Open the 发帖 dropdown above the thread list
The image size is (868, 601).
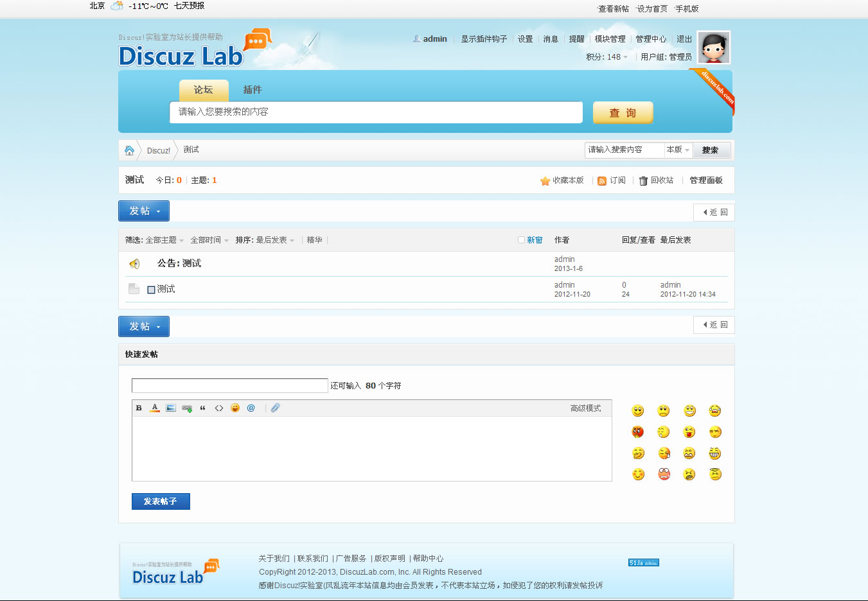pyautogui.click(x=144, y=211)
